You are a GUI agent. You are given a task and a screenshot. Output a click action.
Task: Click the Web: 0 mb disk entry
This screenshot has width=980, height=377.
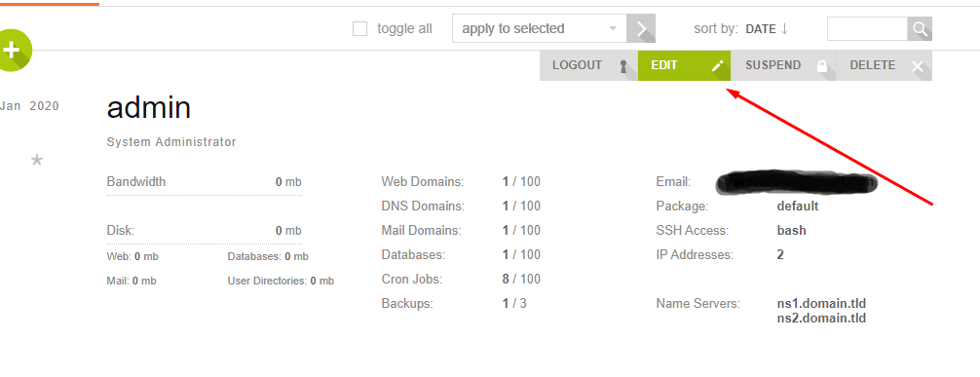click(132, 256)
